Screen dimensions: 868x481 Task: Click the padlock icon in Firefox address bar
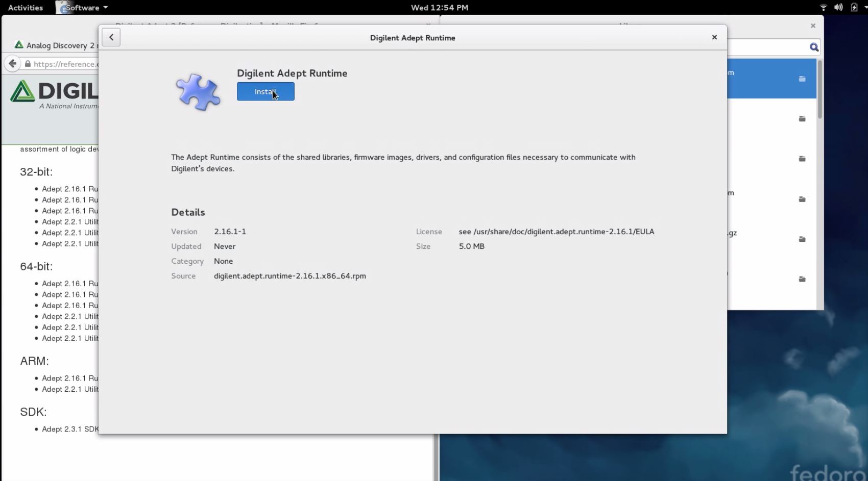coord(28,64)
